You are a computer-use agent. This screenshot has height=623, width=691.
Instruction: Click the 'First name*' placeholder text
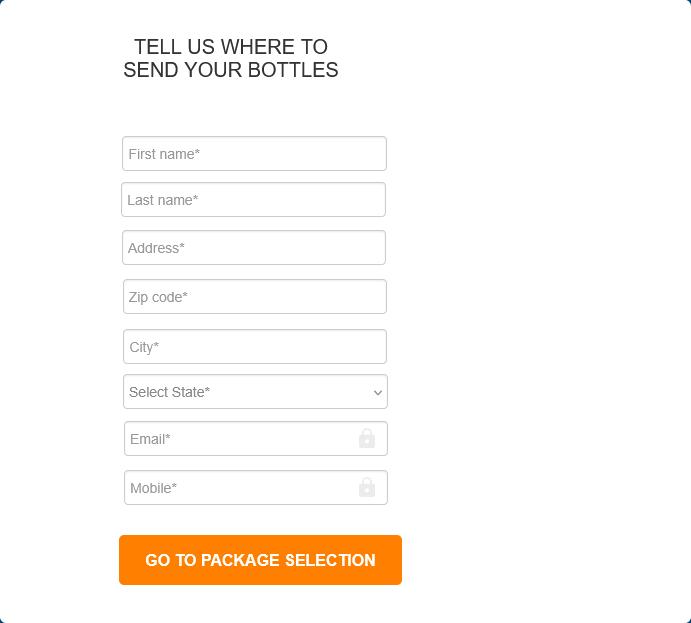164,154
